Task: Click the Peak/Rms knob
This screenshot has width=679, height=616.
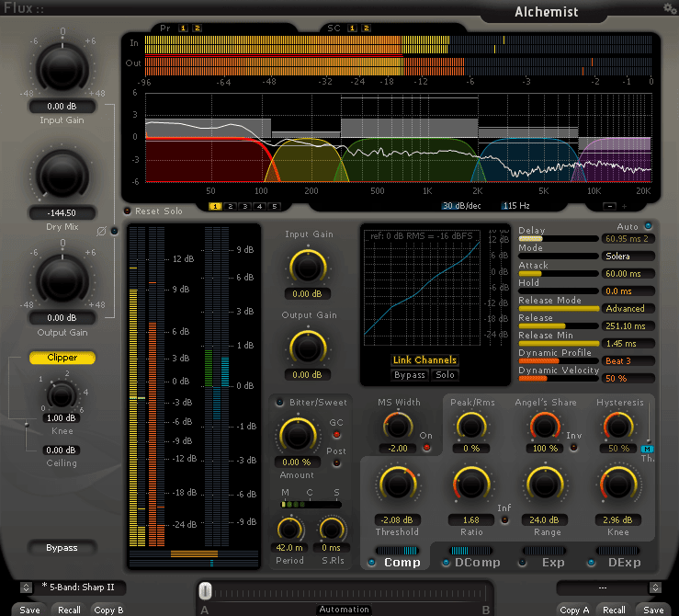Action: [x=470, y=427]
